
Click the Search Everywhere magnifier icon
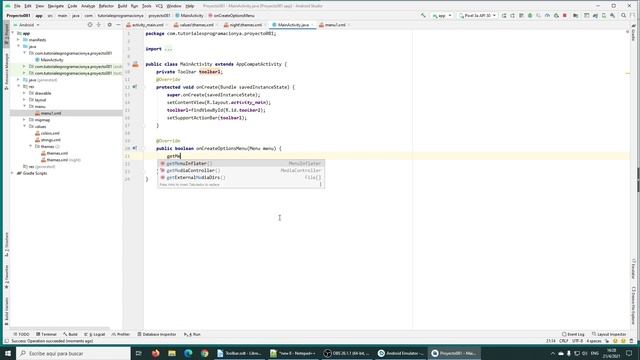point(623,16)
